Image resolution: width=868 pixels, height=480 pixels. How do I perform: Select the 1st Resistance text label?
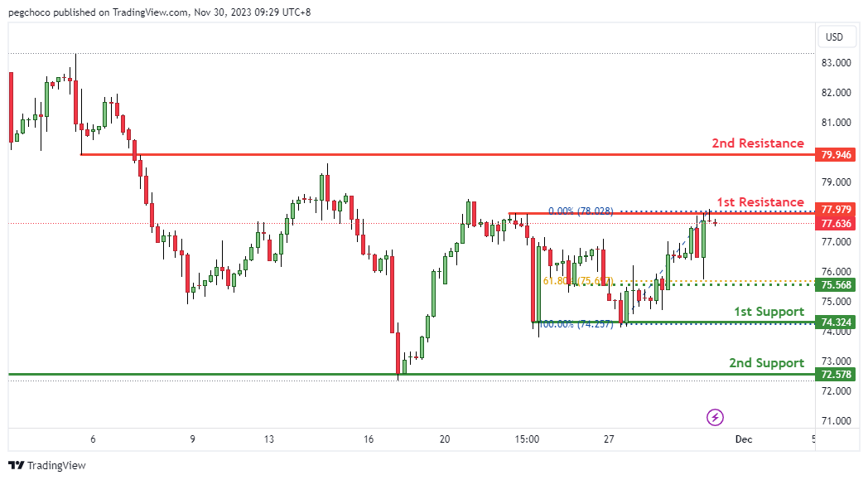click(x=759, y=202)
